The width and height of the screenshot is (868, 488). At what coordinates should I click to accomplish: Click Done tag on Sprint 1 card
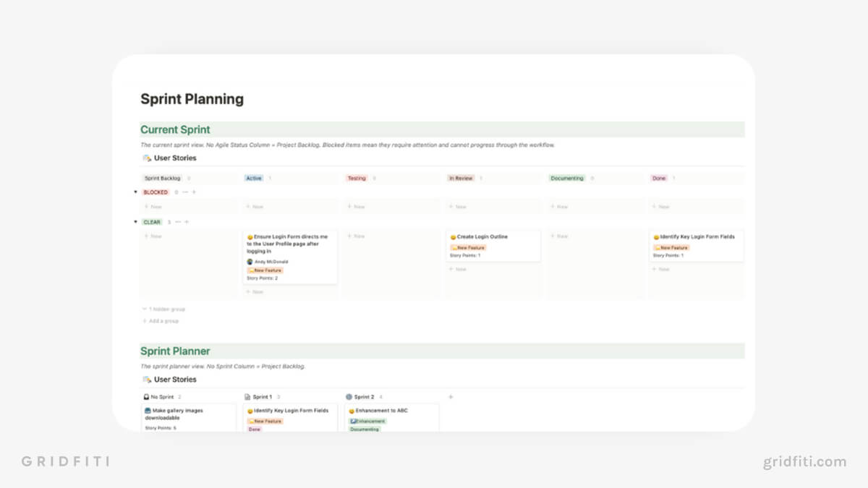254,429
